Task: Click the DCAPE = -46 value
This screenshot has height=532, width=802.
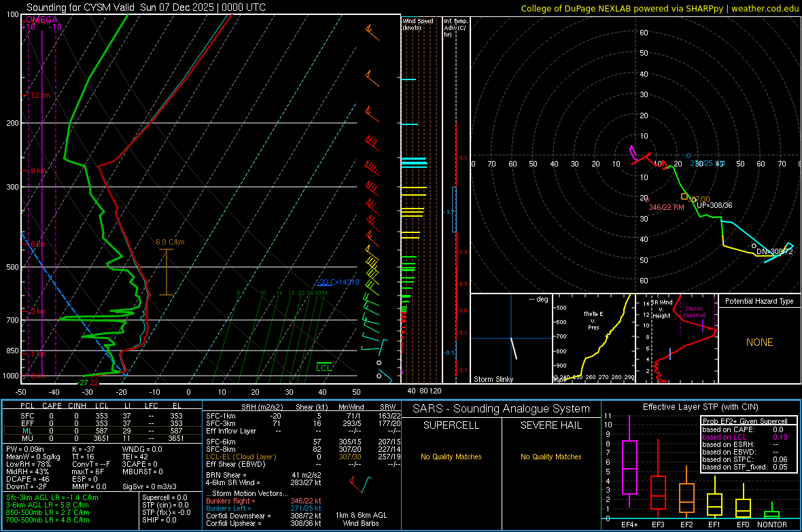Action: (x=28, y=479)
